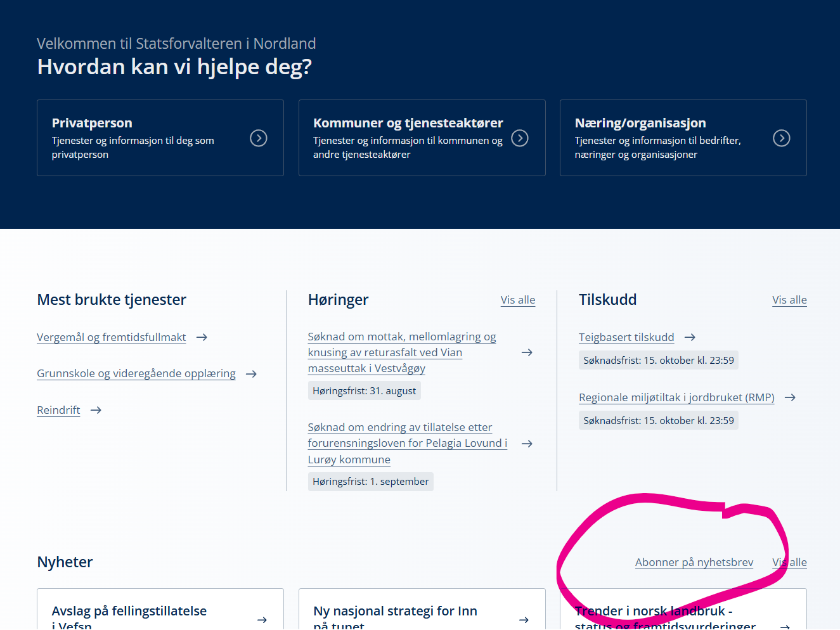Click the Tilskudd heading

607,300
